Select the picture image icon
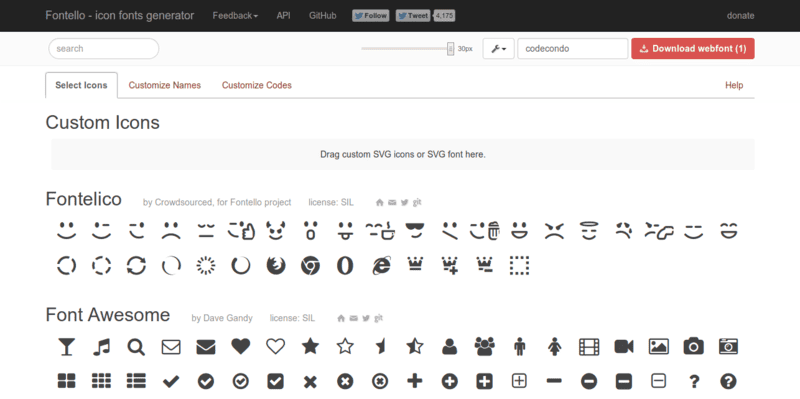Viewport: 800px width, 399px height. coord(659,347)
